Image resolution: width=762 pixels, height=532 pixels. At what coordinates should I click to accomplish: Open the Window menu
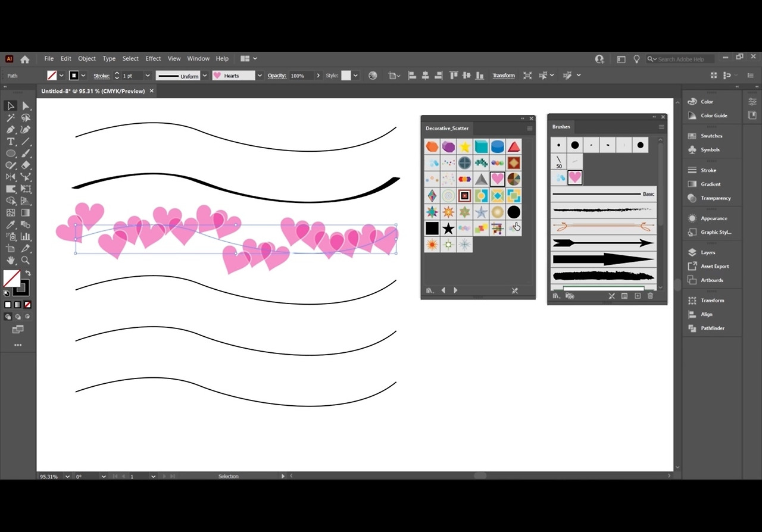[198, 58]
